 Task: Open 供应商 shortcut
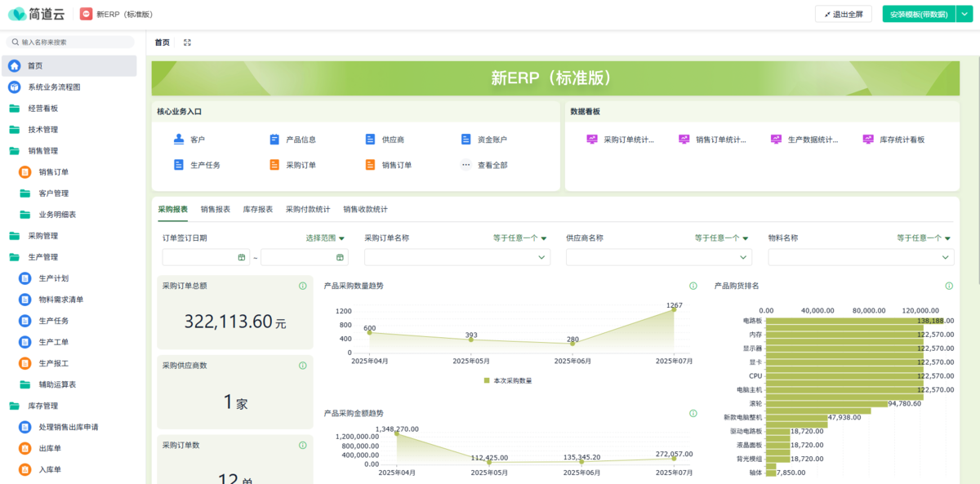[x=385, y=140]
